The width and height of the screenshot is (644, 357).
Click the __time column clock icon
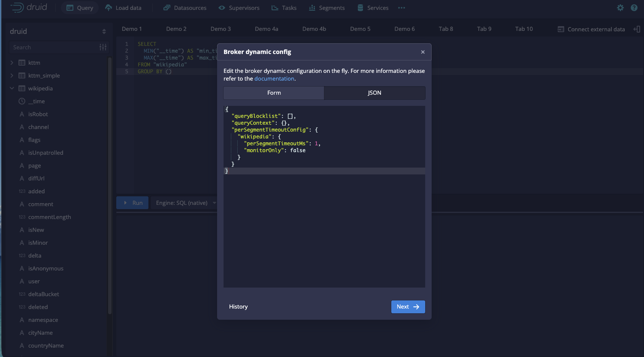[x=22, y=101]
